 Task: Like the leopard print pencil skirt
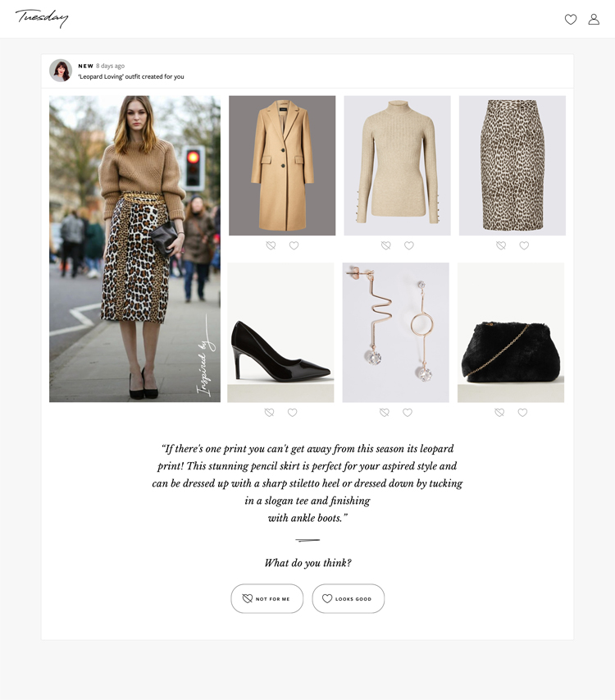[x=524, y=245]
